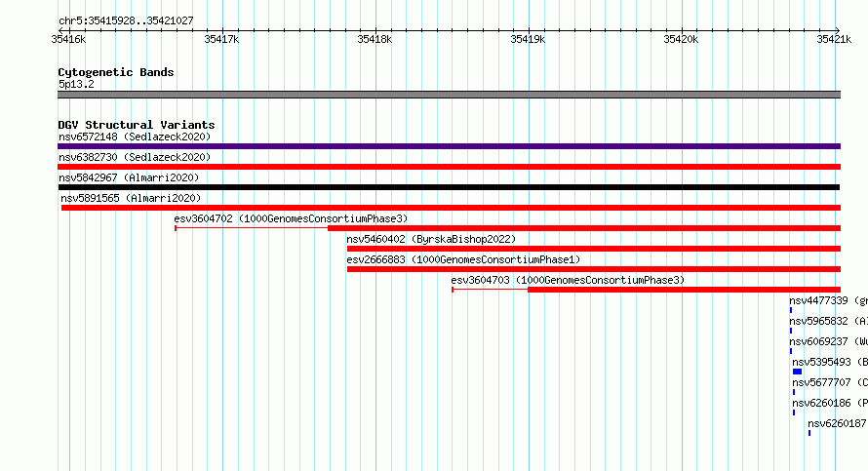Click the Cytogenetic Bands track title

(x=116, y=72)
